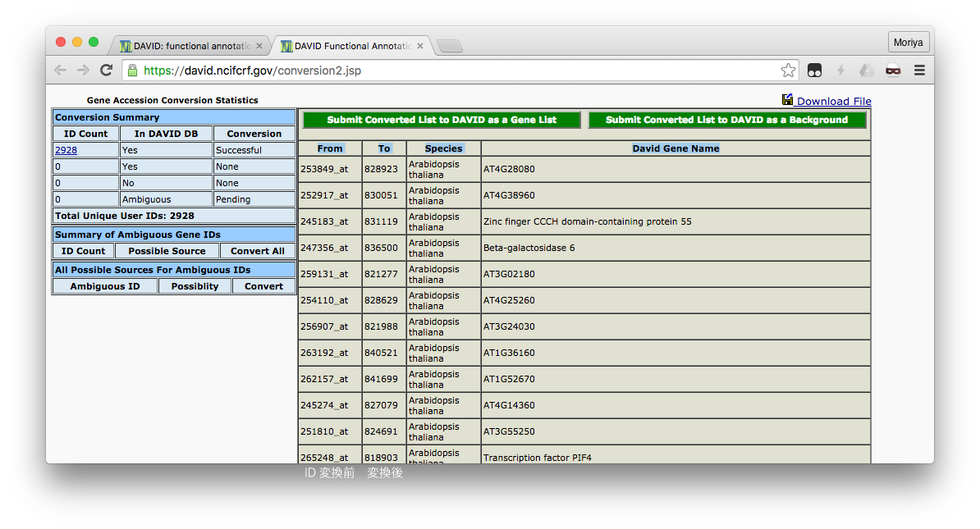Click the Convert All column header
This screenshot has width=980, height=529.
point(258,251)
